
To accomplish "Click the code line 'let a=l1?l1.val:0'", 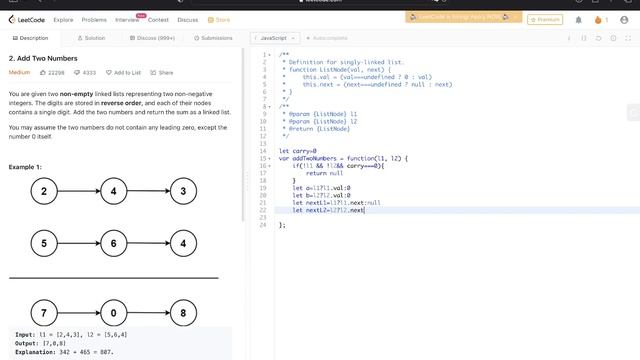I will (321, 188).
